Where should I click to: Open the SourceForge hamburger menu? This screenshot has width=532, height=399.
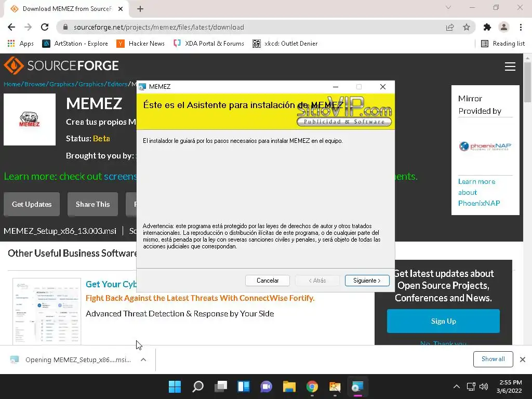click(x=510, y=66)
